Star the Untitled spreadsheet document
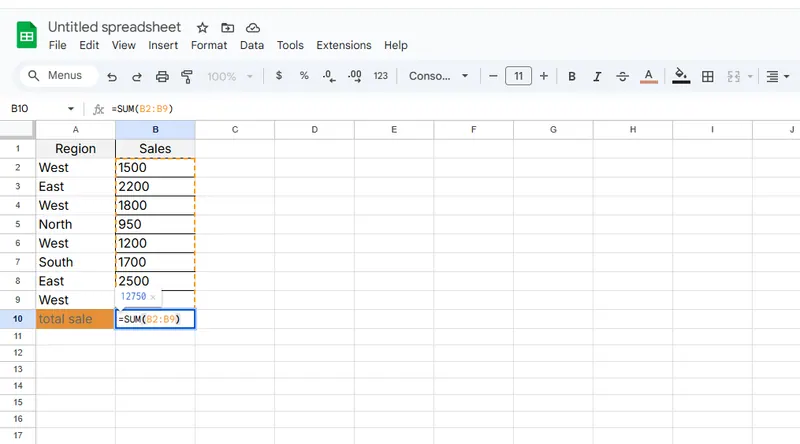The width and height of the screenshot is (800, 444). pos(203,27)
